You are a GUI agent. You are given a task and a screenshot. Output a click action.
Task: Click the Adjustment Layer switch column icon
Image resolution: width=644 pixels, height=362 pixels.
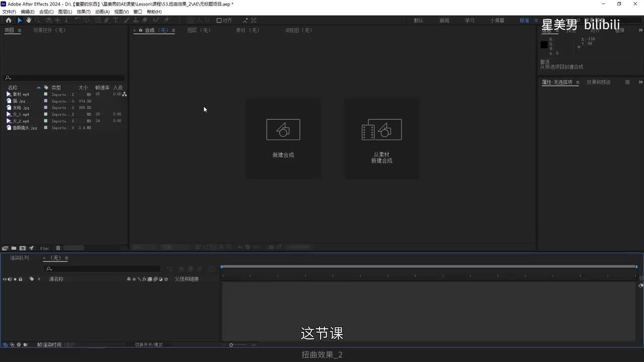pos(160,279)
